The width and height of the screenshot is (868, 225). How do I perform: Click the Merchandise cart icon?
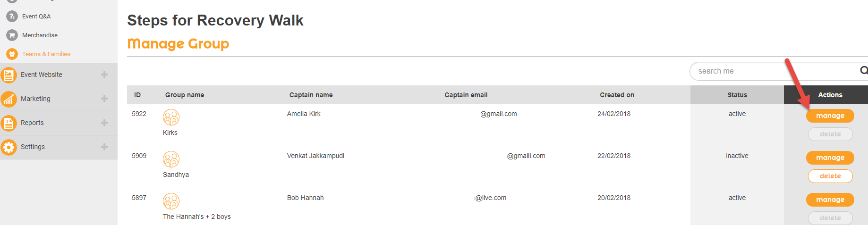pos(12,35)
